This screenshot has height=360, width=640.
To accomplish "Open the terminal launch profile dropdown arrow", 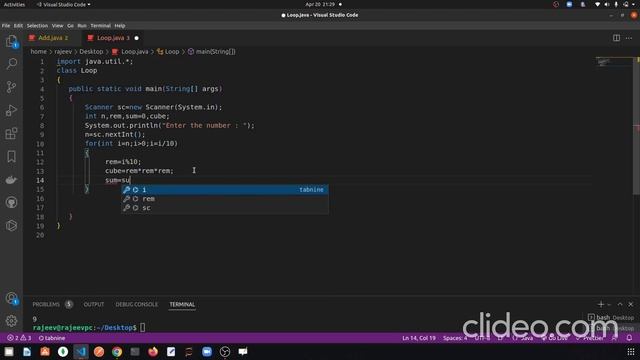I will [609, 304].
